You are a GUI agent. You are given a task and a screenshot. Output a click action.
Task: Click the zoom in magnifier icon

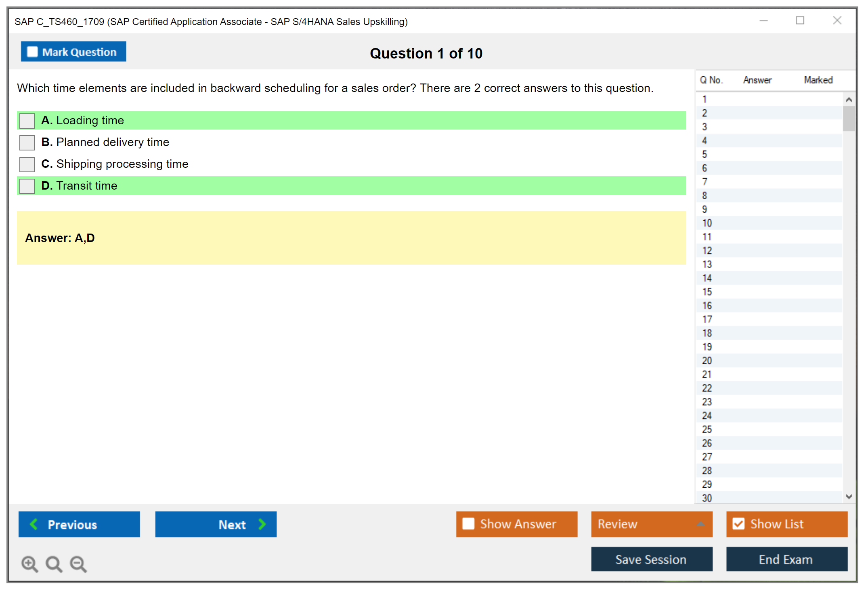(x=29, y=563)
